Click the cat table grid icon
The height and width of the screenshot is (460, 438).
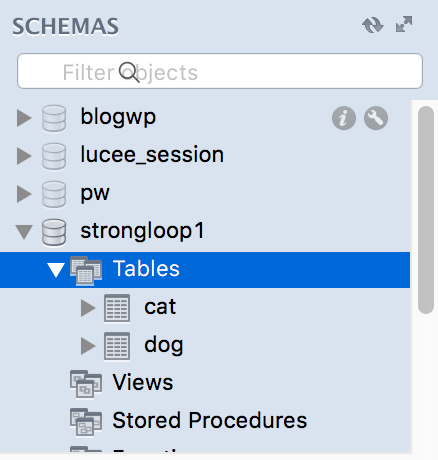[117, 308]
